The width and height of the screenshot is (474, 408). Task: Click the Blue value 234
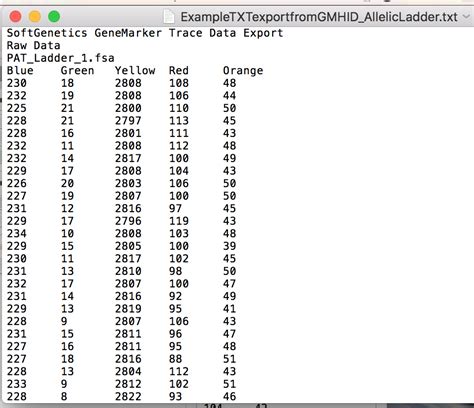click(17, 234)
